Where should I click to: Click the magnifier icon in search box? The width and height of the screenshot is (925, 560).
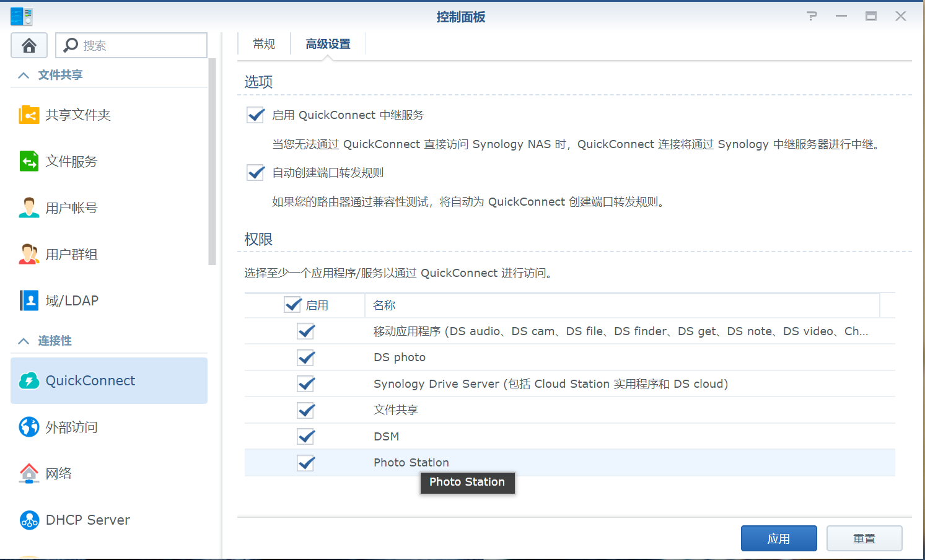point(71,45)
